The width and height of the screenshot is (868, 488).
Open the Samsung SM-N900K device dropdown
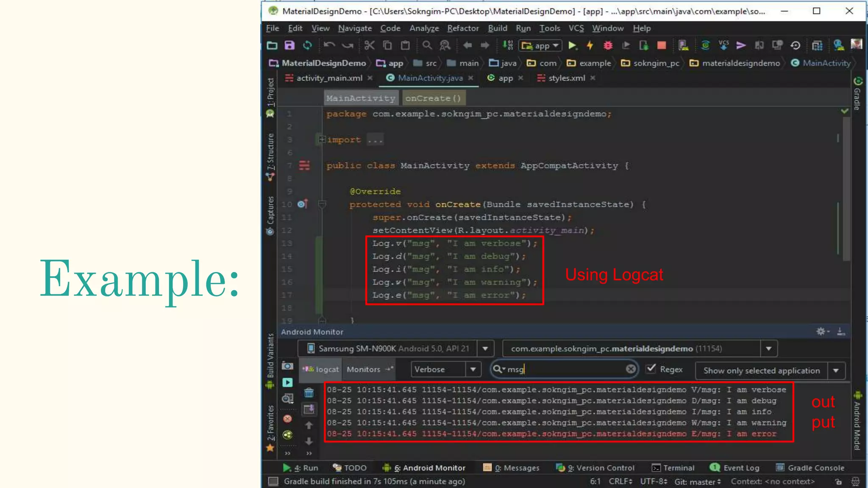[x=485, y=349]
